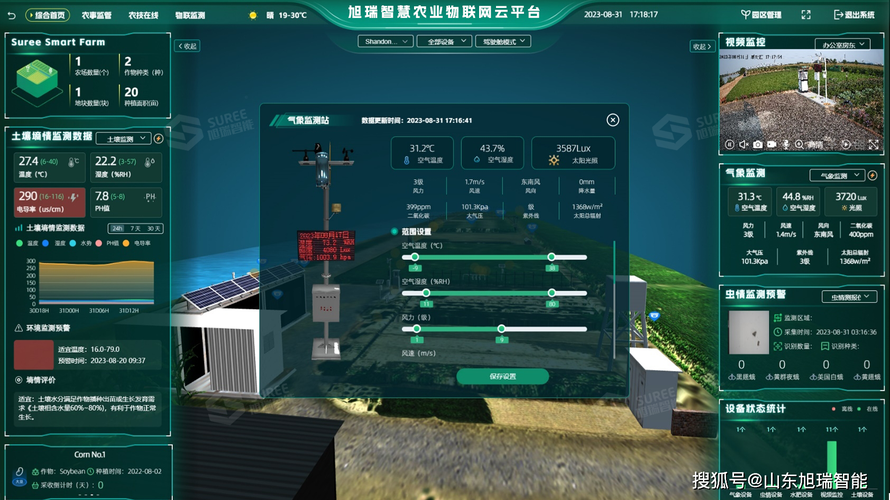Toggle fullscreen with header expand icon
This screenshot has height=500, width=890.
pos(806,15)
